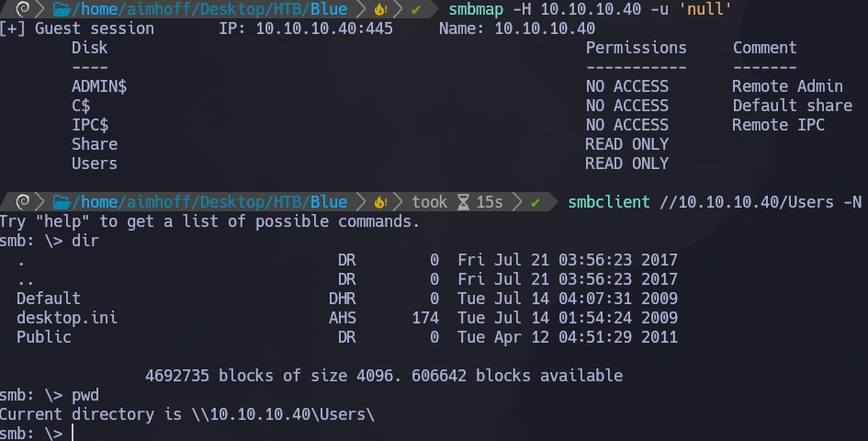868x441 pixels.
Task: Click the Debian swirl icon in first prompt
Action: (x=23, y=9)
